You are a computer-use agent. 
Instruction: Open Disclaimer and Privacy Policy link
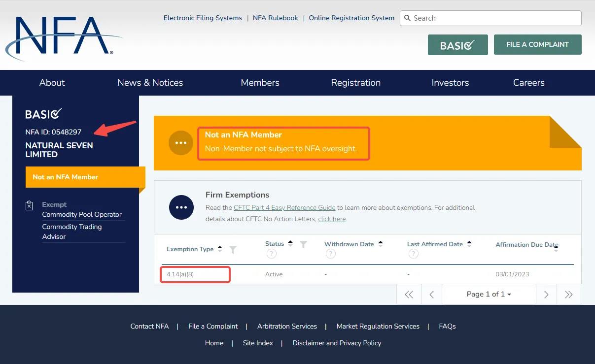pyautogui.click(x=337, y=343)
